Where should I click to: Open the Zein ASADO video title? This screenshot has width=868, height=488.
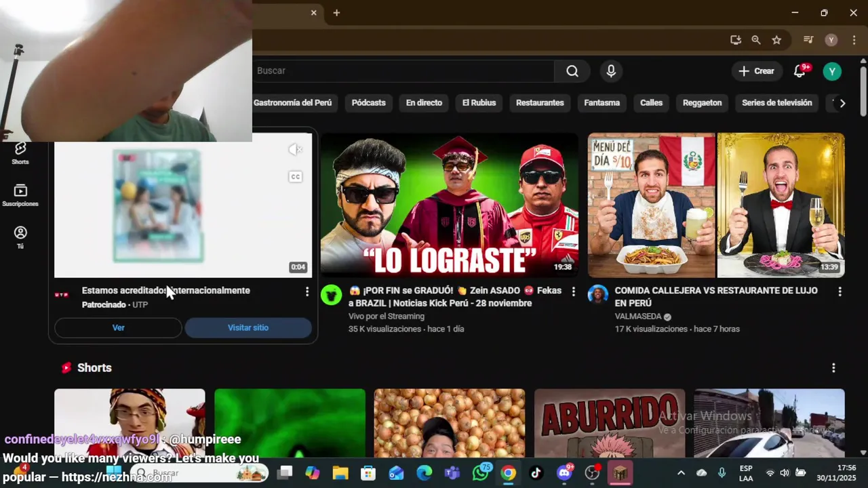pyautogui.click(x=455, y=297)
